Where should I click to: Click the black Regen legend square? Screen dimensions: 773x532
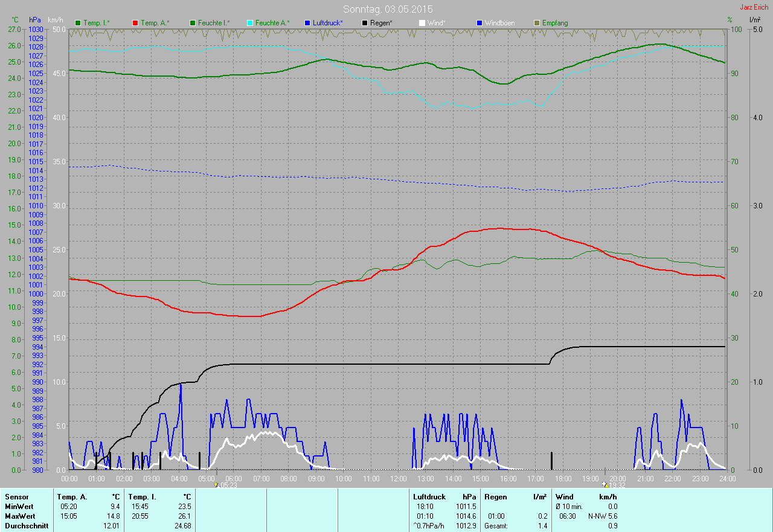point(365,23)
